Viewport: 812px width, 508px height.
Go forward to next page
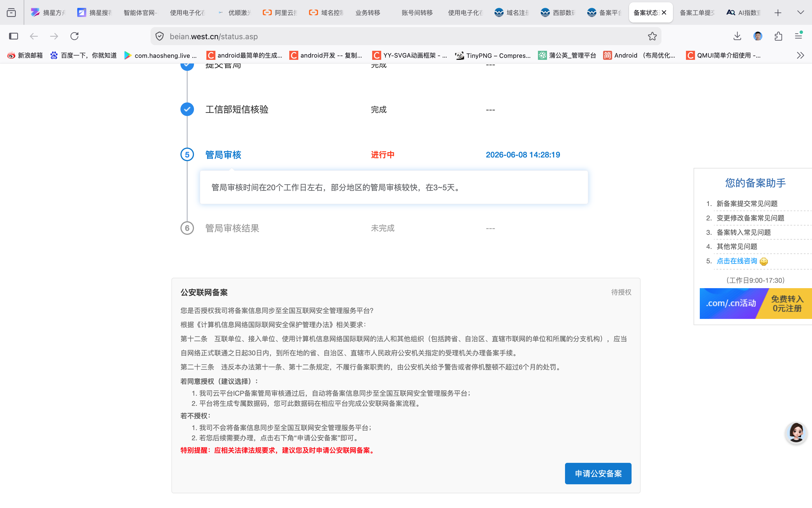point(54,36)
